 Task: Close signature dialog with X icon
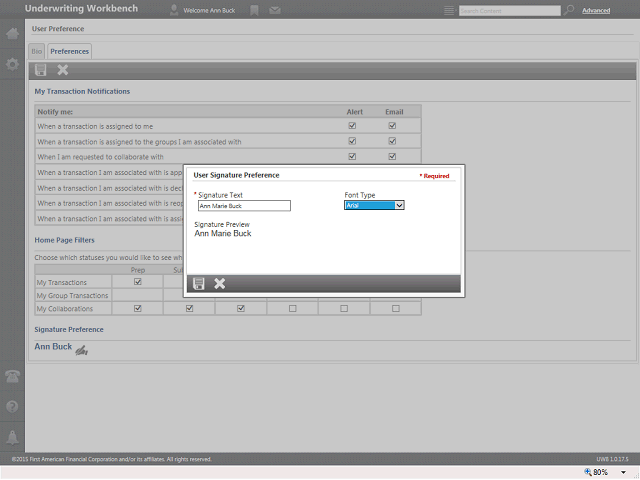220,283
